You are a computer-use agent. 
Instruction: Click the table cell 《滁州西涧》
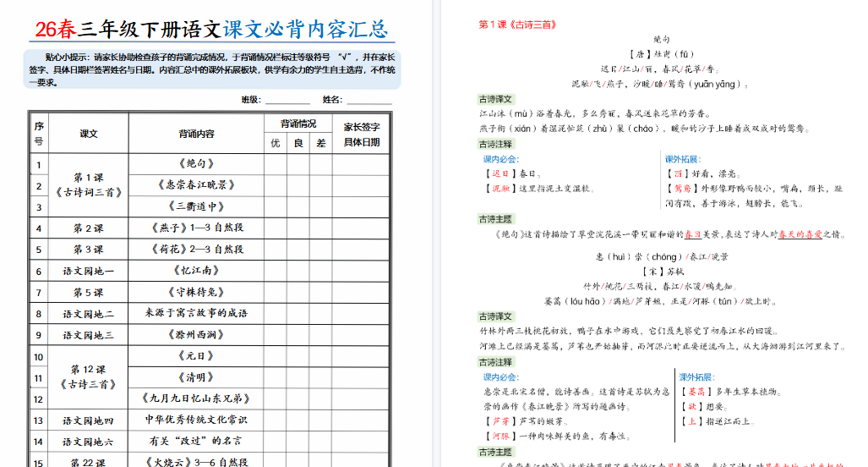tap(196, 335)
